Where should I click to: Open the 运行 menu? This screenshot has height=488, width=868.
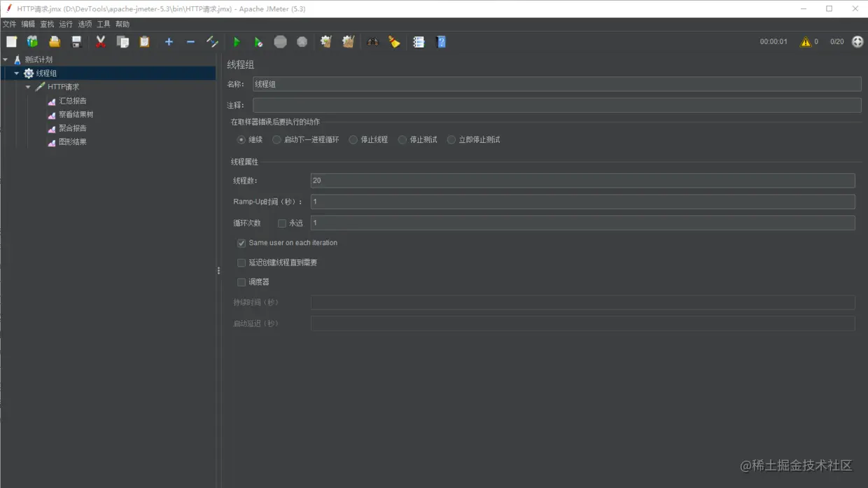pyautogui.click(x=66, y=25)
